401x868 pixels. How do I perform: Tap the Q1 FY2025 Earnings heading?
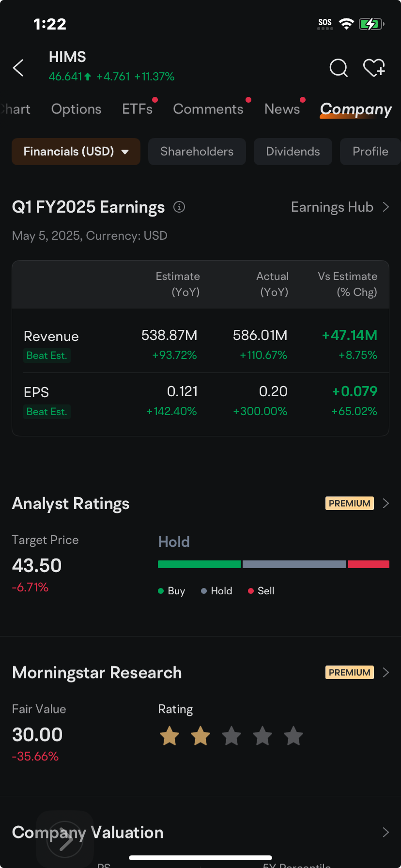[89, 207]
